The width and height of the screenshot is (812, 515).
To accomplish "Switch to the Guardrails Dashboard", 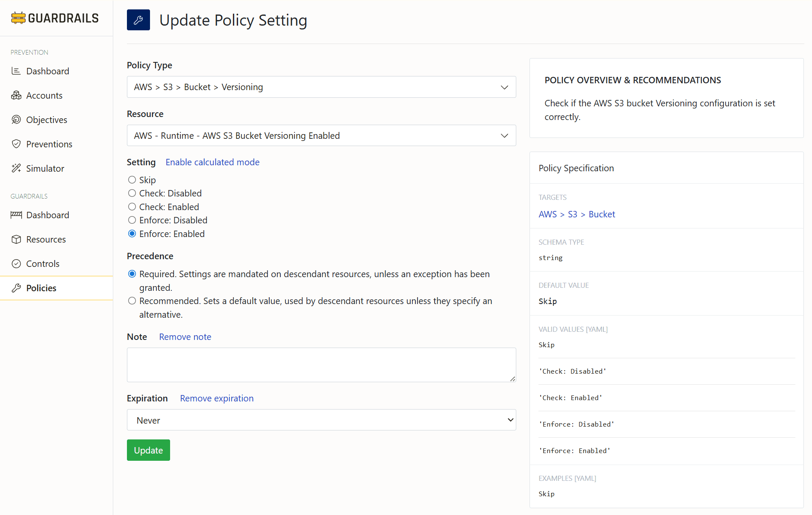I will click(x=48, y=215).
